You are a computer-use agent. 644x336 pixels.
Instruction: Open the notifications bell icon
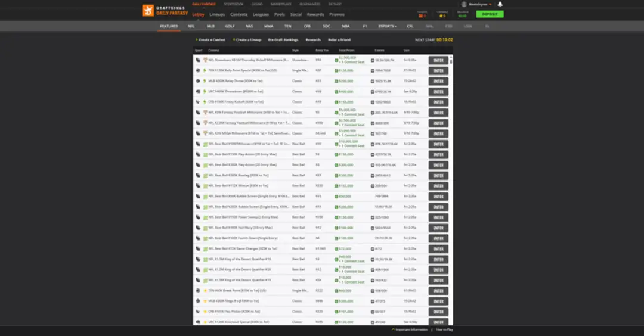point(500,4)
